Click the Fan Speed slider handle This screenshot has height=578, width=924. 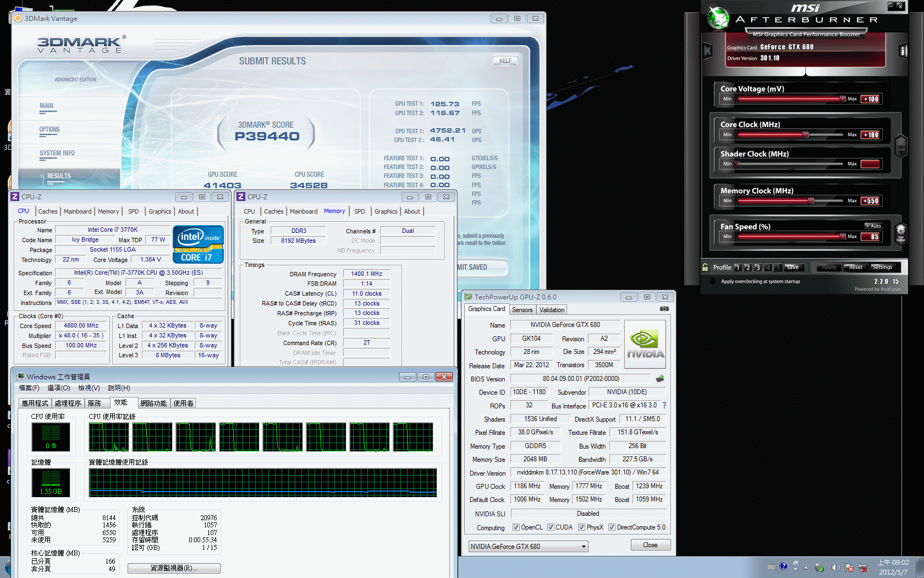[843, 237]
